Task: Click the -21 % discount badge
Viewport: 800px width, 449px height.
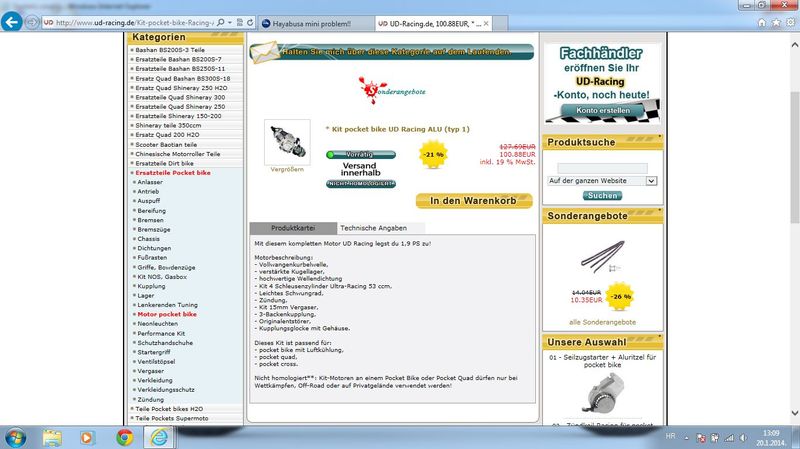Action: [433, 154]
